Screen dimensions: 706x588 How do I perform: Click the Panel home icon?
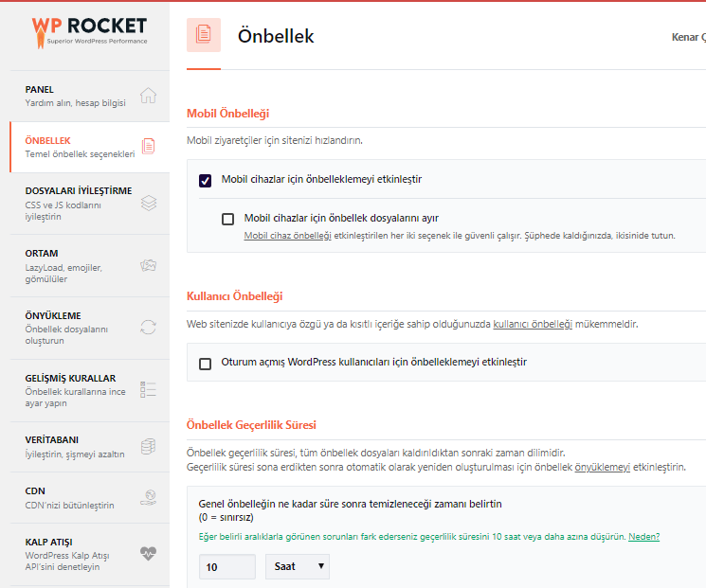pos(148,96)
